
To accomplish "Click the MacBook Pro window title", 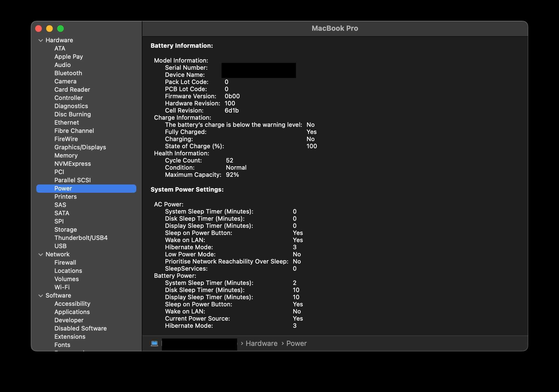I will (335, 28).
